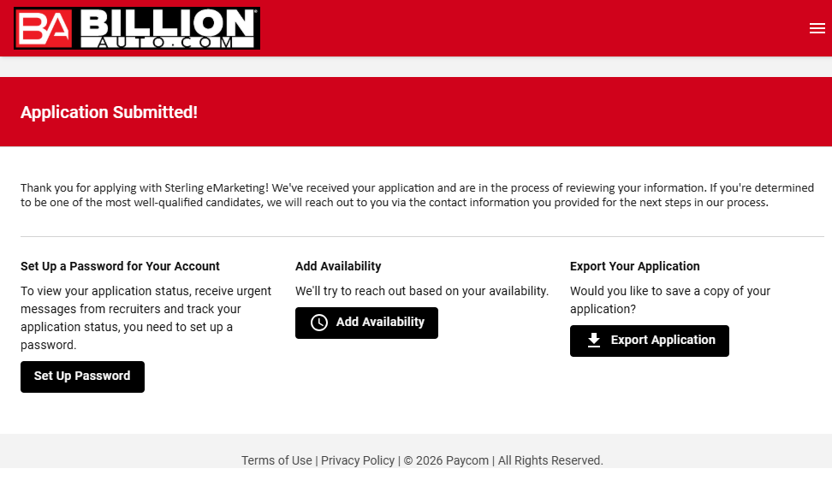Click the Application Submitted! banner heading
Viewport: 832px width, 504px height.
tap(110, 112)
